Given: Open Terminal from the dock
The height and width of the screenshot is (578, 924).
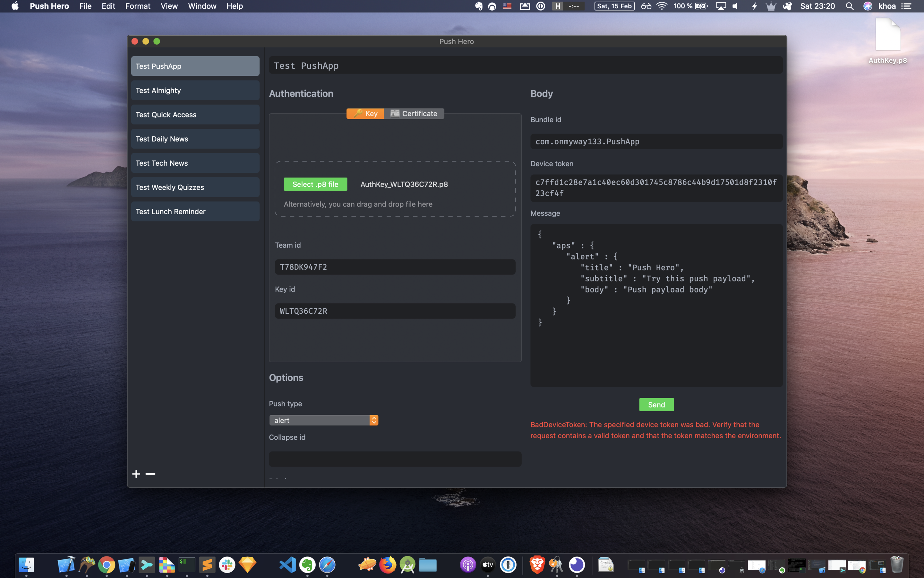Looking at the screenshot, I should [x=187, y=565].
